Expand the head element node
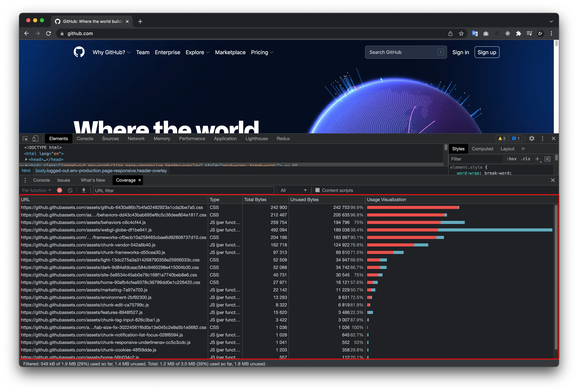Image resolution: width=578 pixels, height=392 pixels. pyautogui.click(x=26, y=160)
